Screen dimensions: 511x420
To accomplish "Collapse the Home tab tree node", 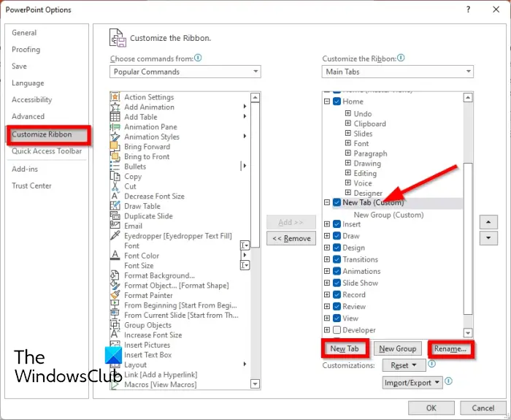I will pyautogui.click(x=327, y=102).
